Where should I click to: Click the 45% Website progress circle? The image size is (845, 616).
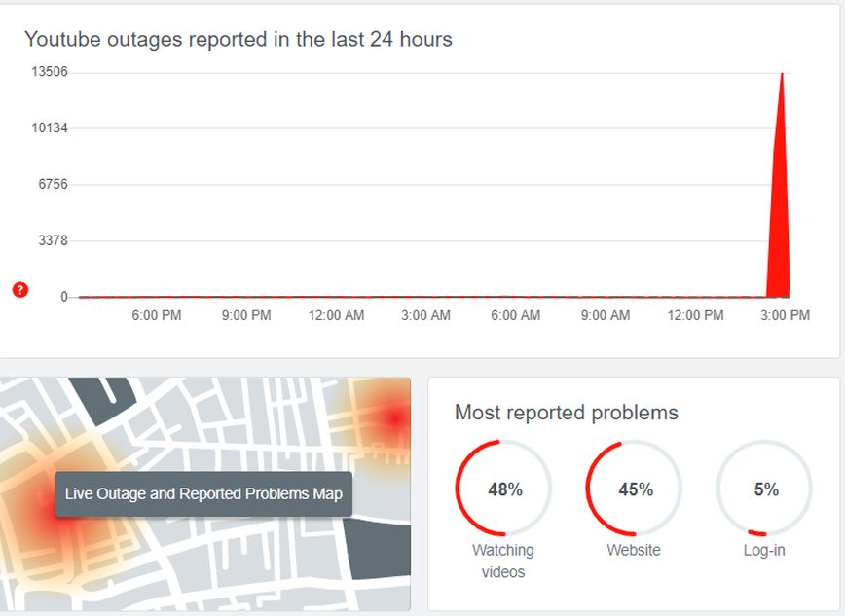pyautogui.click(x=634, y=489)
